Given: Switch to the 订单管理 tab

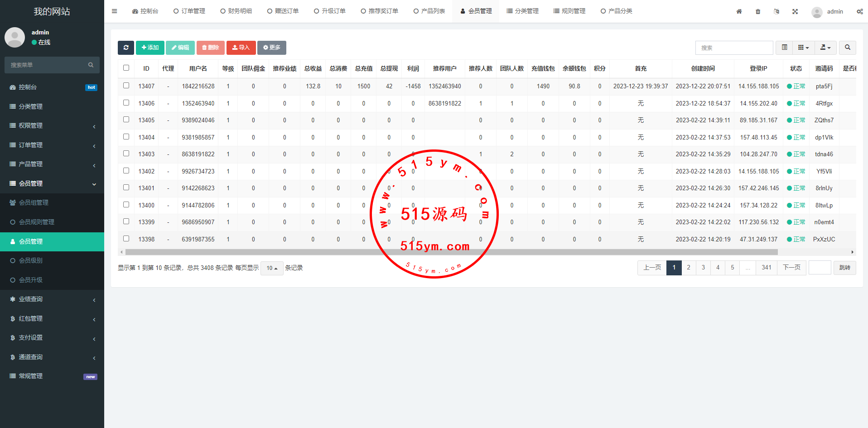Looking at the screenshot, I should click(189, 11).
